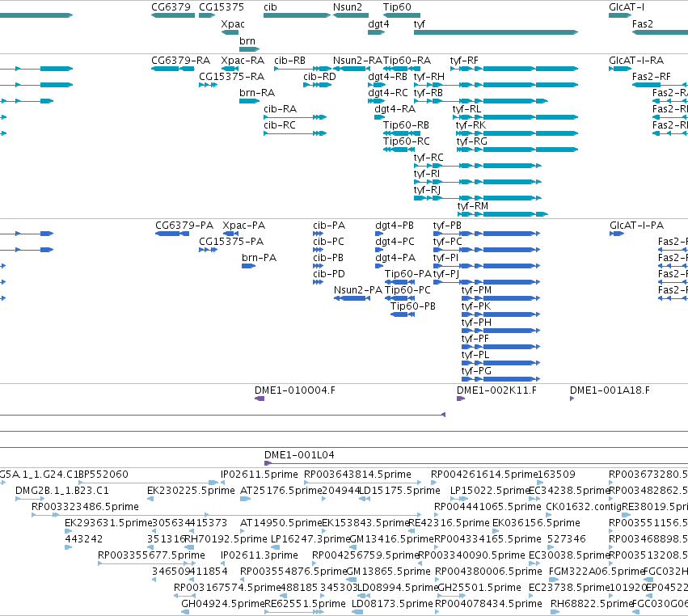Click protein CG15375-PA
Image resolution: width=688 pixels, height=616 pixels.
(208, 250)
